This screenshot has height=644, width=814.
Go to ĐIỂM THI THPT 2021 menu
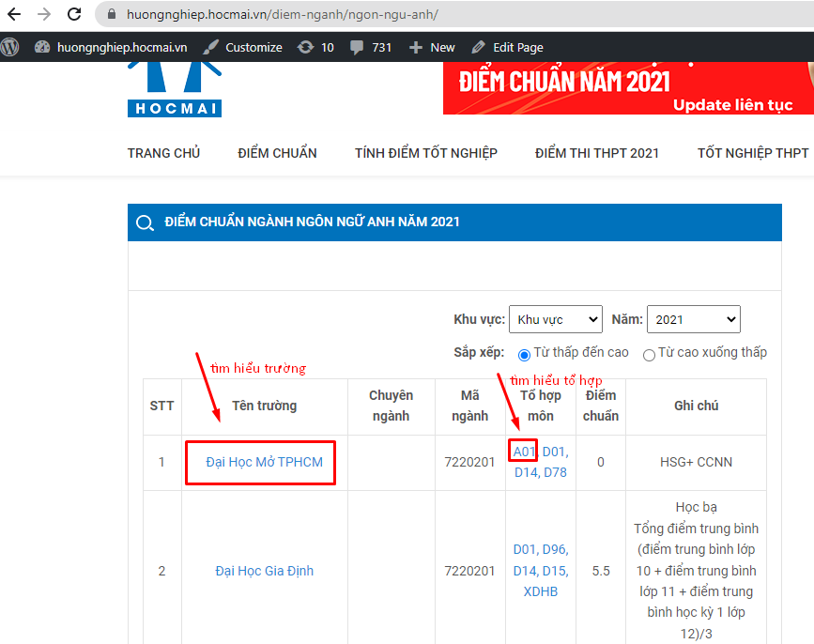click(597, 153)
